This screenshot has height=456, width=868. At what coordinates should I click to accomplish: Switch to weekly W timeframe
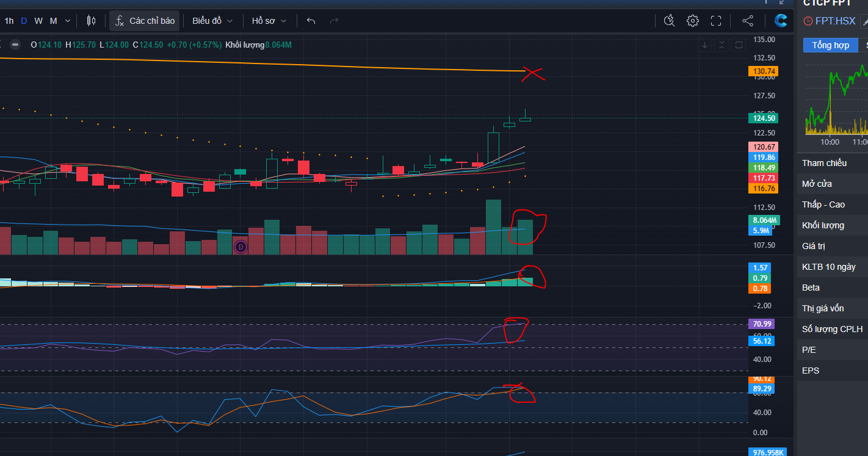[x=38, y=21]
